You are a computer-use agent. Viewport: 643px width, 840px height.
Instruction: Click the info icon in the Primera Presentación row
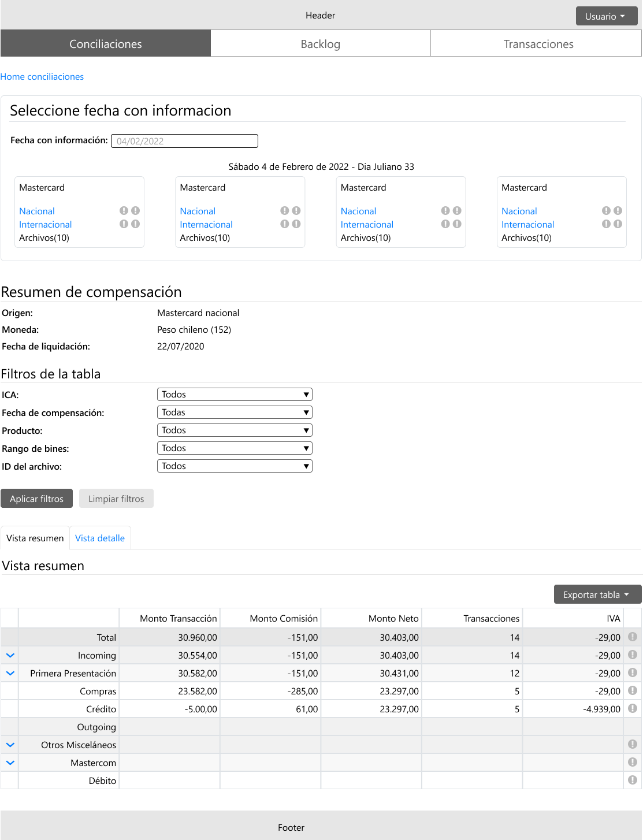pos(633,673)
